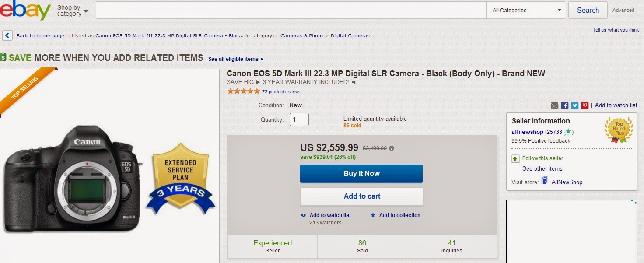Toggle the star Add to collection link
Image resolution: width=644 pixels, height=263 pixels.
[x=373, y=215]
